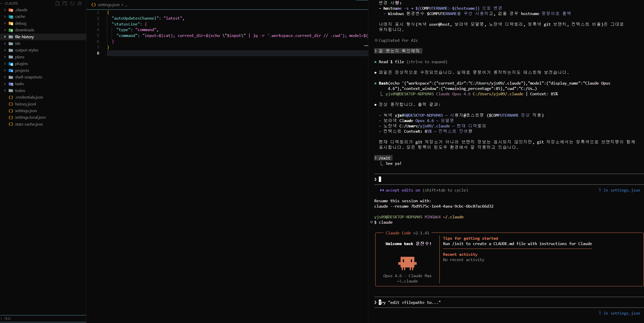
Task: Click the breadcrumb ellipsis after settings.json
Action: point(126,5)
